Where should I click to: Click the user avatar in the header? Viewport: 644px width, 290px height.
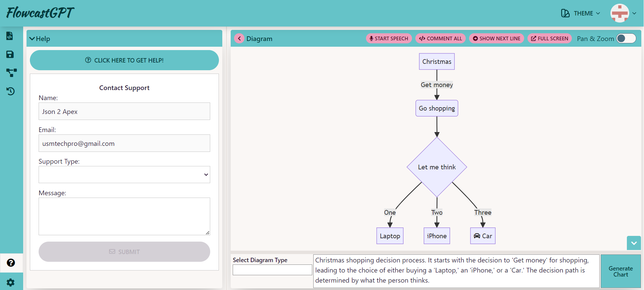point(619,13)
